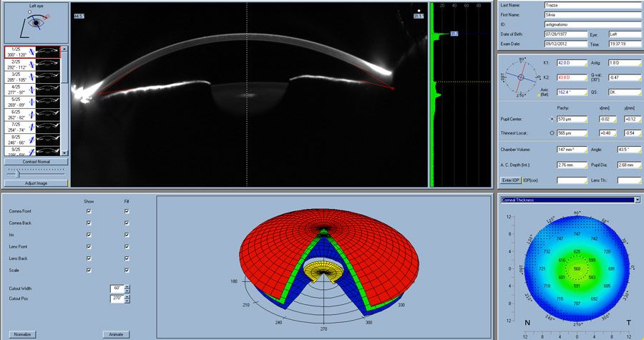
Task: Increase Cutout Width with up arrow
Action: (x=127, y=286)
